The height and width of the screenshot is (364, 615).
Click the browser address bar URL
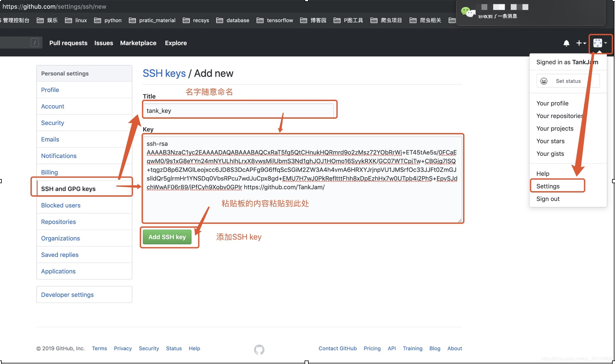pos(54,6)
